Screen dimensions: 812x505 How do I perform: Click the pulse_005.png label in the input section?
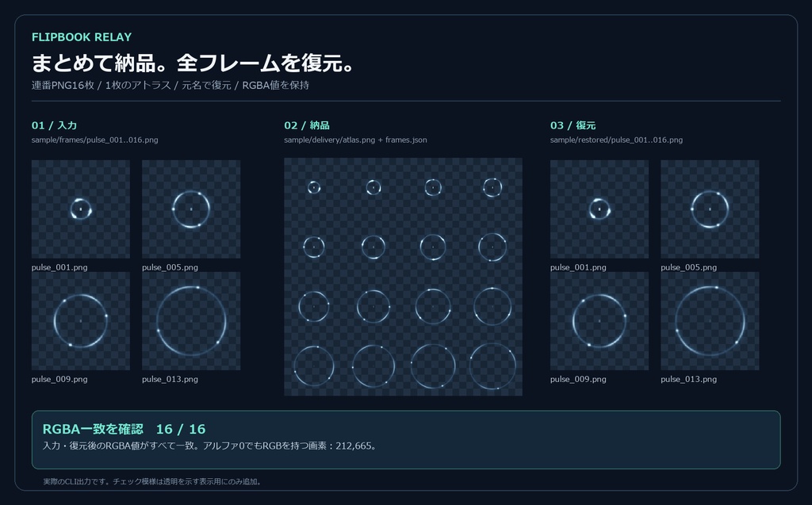point(170,267)
